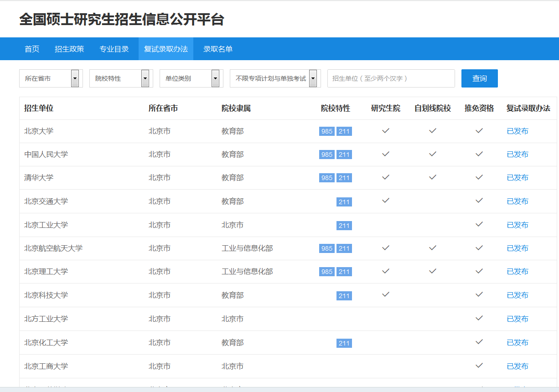This screenshot has width=559, height=392.
Task: Click the 北京工商大学 school name
Action: click(46, 366)
